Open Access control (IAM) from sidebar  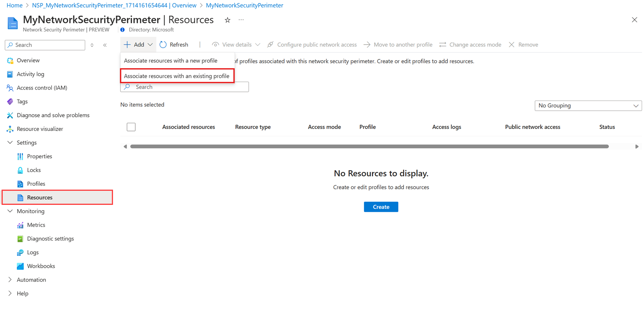(x=42, y=88)
